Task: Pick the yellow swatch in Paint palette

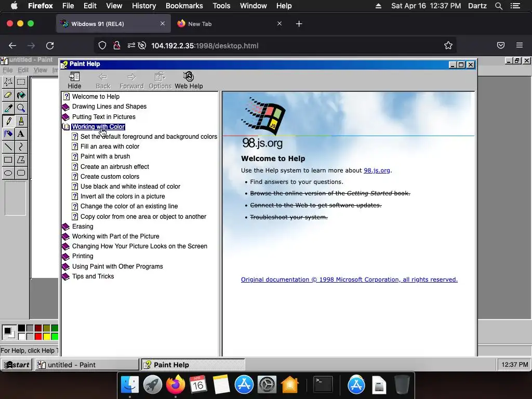Action: click(46, 337)
